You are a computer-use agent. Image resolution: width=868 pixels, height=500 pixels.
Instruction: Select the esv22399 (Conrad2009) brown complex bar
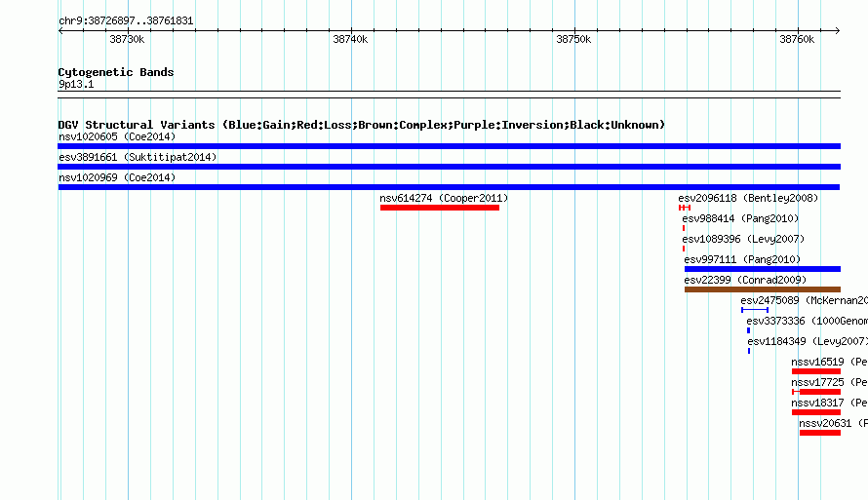coord(763,289)
